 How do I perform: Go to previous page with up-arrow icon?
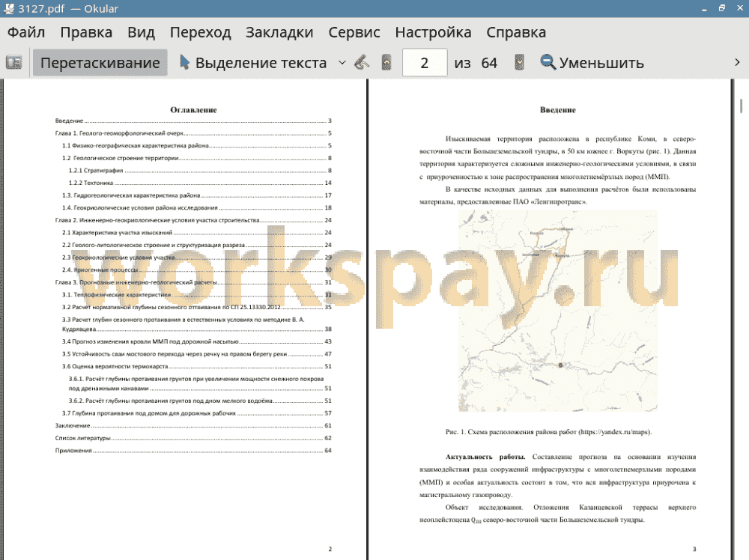[x=386, y=63]
